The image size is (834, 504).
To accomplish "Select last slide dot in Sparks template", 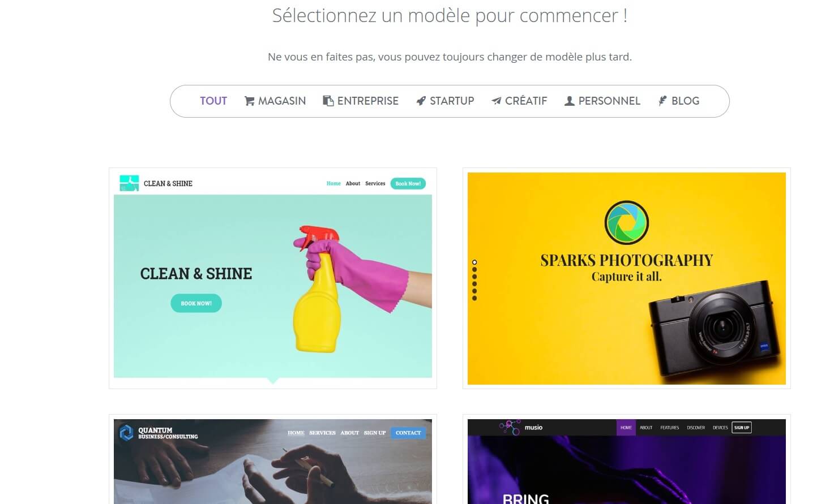I will tap(474, 298).
